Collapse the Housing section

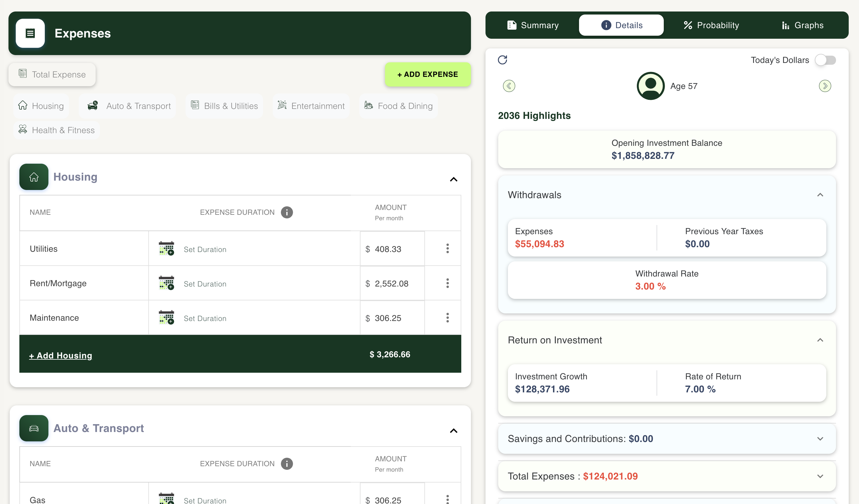(453, 179)
